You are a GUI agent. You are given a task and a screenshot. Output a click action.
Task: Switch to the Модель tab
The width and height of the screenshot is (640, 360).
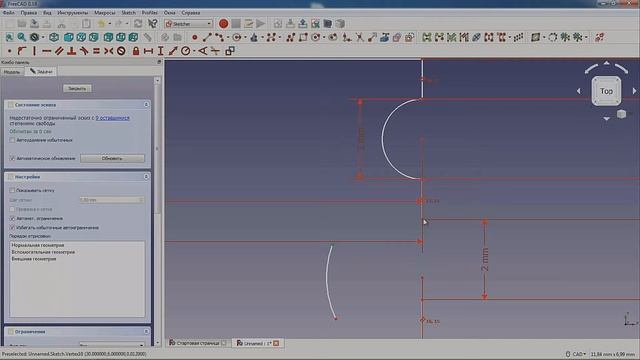(x=12, y=72)
